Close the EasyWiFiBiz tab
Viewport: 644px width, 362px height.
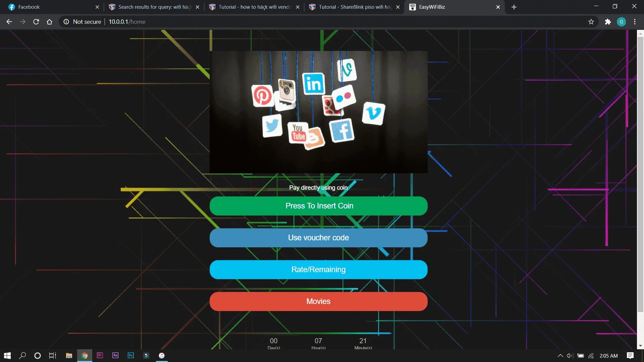point(498,7)
